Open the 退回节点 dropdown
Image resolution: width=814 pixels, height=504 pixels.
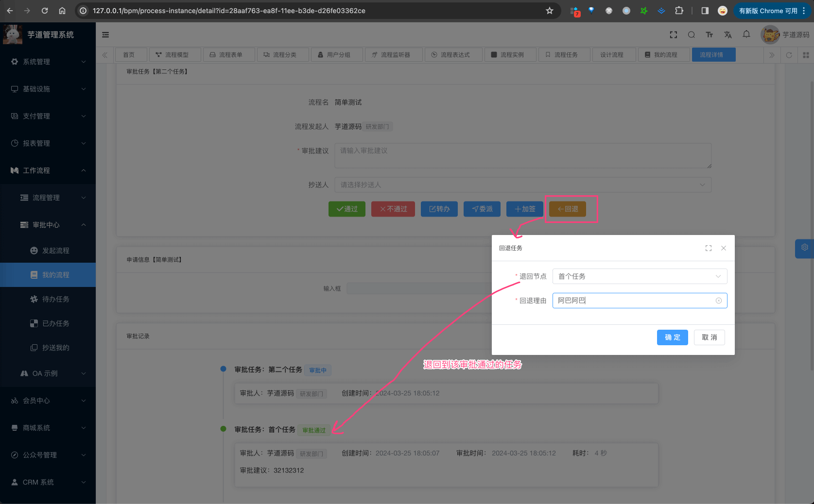click(x=639, y=276)
